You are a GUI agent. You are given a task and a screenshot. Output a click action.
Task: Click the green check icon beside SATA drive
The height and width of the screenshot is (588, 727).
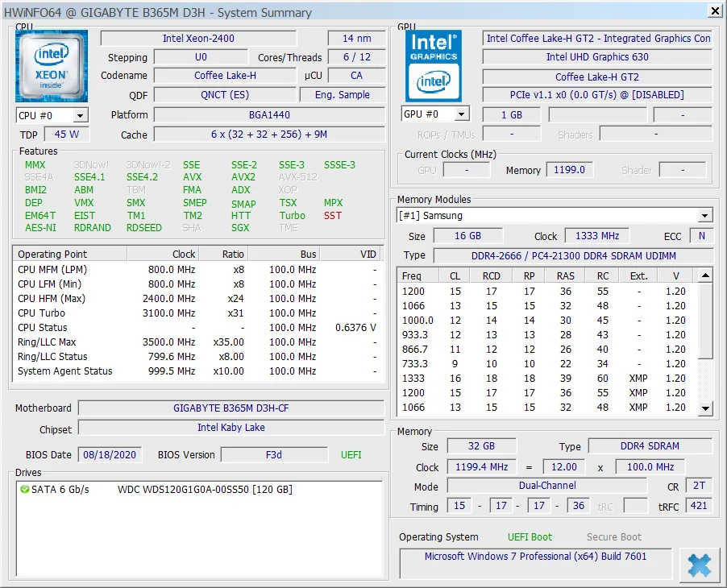click(24, 490)
